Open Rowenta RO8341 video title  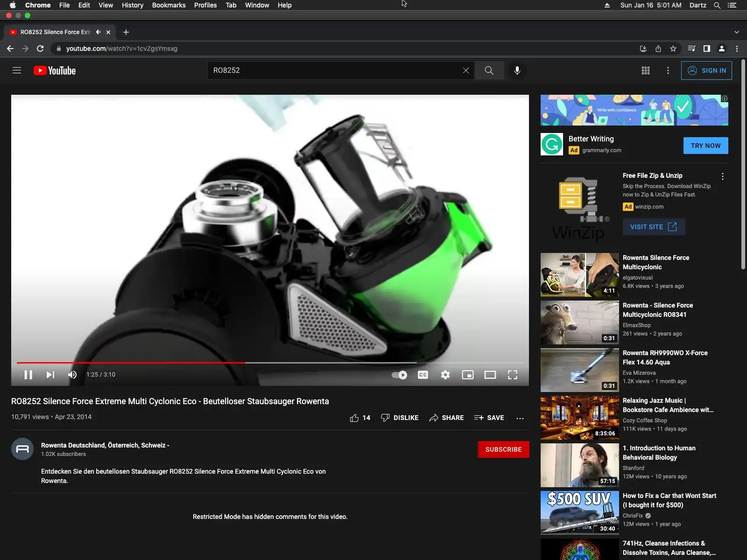click(658, 310)
